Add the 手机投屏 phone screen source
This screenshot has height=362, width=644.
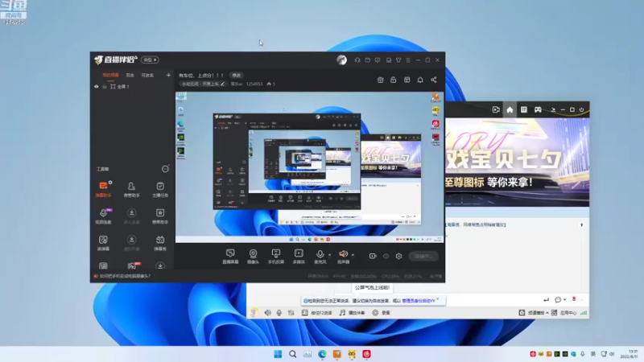(x=275, y=257)
